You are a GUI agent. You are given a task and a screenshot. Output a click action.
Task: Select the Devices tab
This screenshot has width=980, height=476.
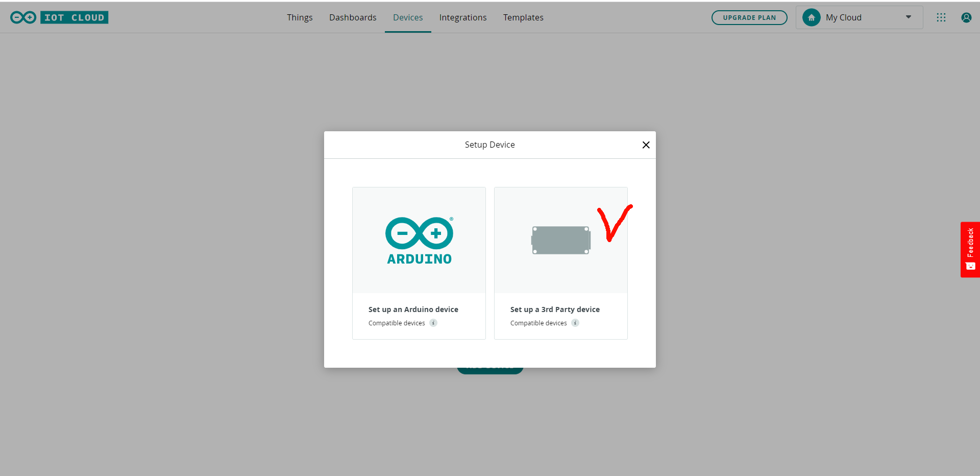[x=408, y=17]
